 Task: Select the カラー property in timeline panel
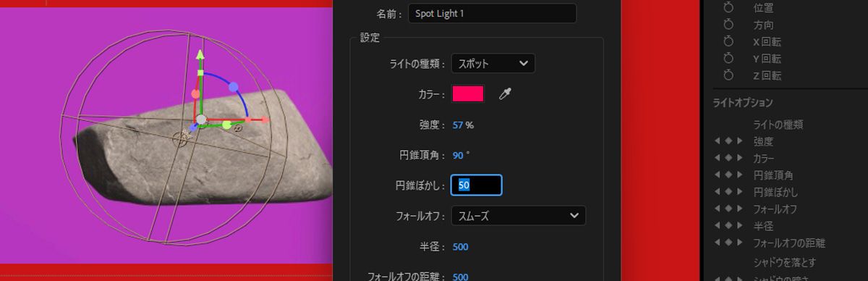pos(764,158)
